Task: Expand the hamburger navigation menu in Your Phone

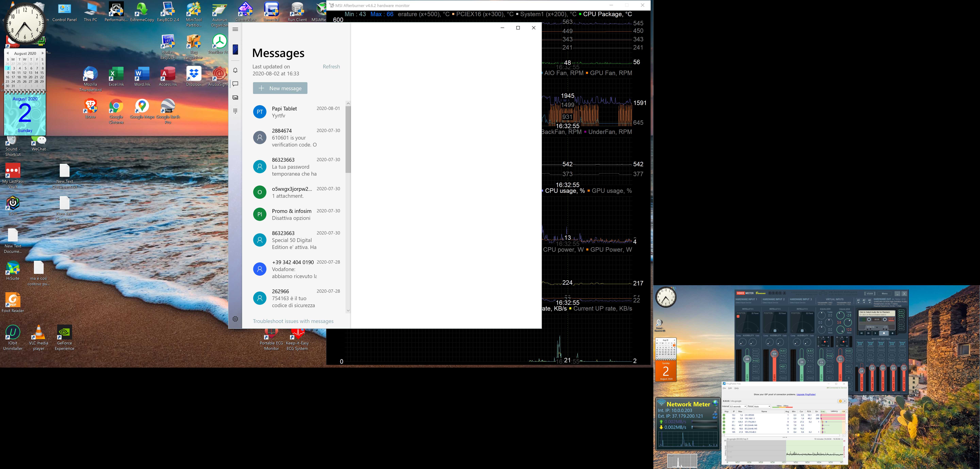Action: 235,29
